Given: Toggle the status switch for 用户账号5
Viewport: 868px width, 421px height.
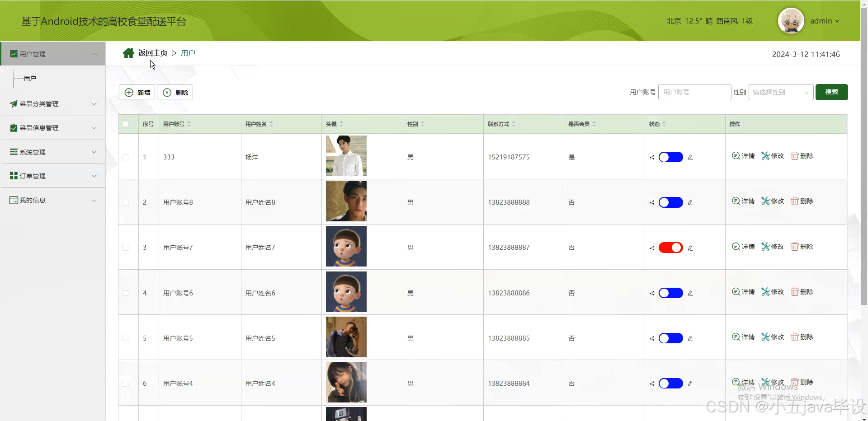Looking at the screenshot, I should pos(671,338).
